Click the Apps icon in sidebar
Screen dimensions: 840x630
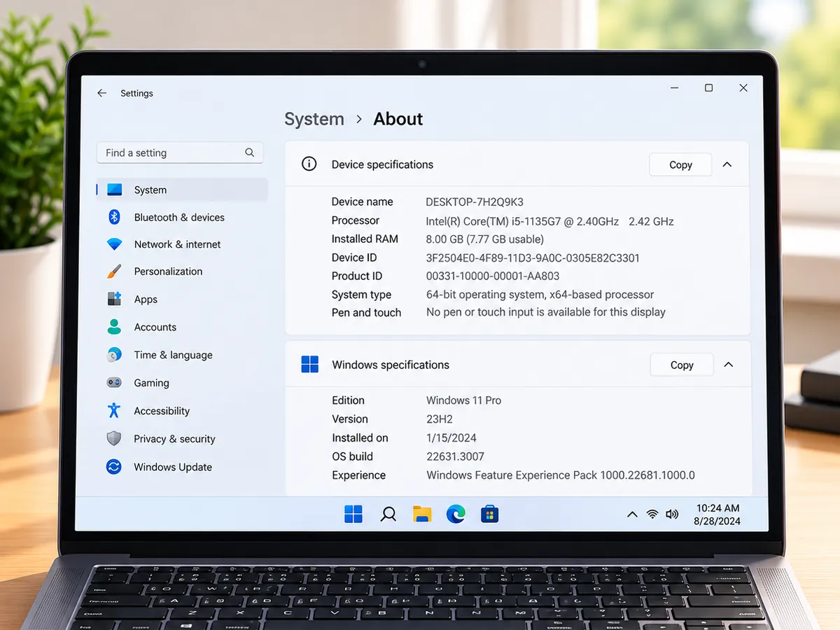point(114,299)
